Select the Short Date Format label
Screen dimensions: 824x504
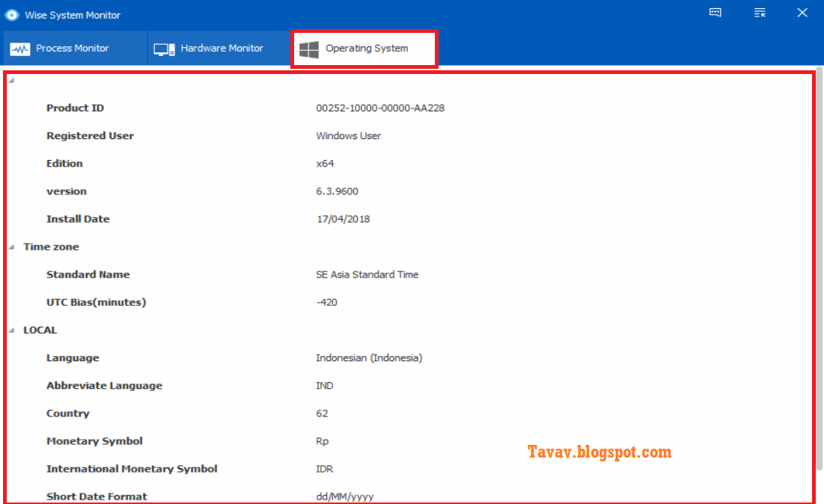[x=97, y=497]
